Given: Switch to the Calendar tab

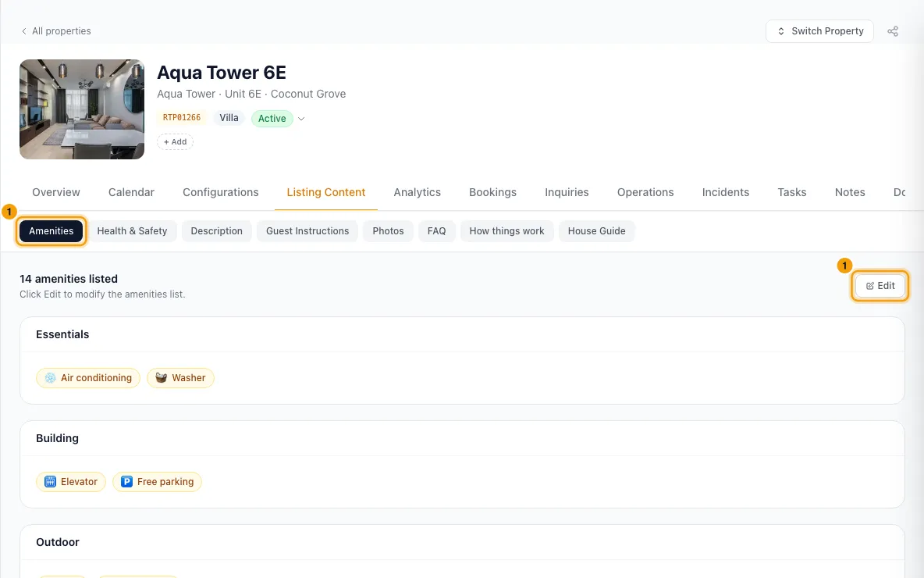Looking at the screenshot, I should pos(131,192).
